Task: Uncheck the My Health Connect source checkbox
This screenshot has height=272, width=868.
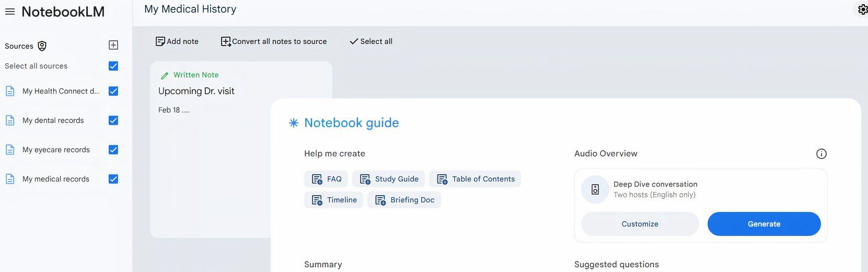Action: 113,91
